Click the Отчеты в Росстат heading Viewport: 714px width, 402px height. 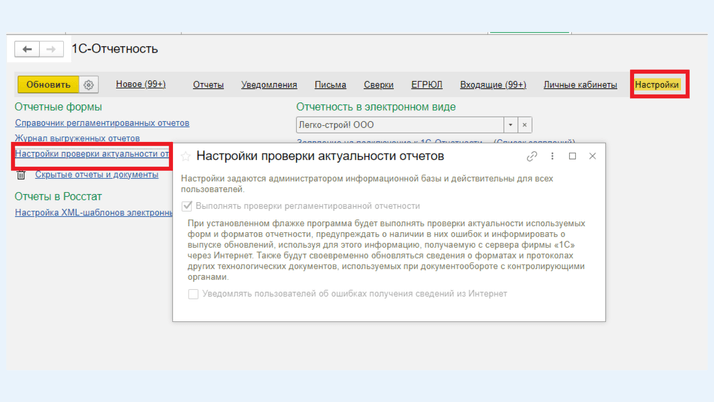point(58,197)
